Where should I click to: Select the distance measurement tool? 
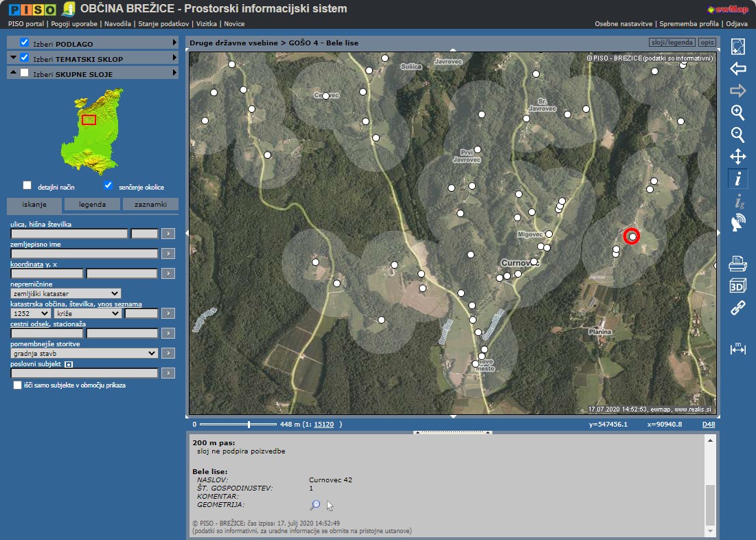(737, 349)
